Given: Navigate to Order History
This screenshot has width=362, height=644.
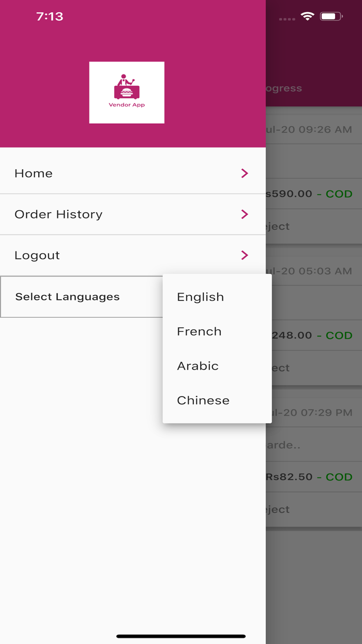Looking at the screenshot, I should pyautogui.click(x=58, y=214).
